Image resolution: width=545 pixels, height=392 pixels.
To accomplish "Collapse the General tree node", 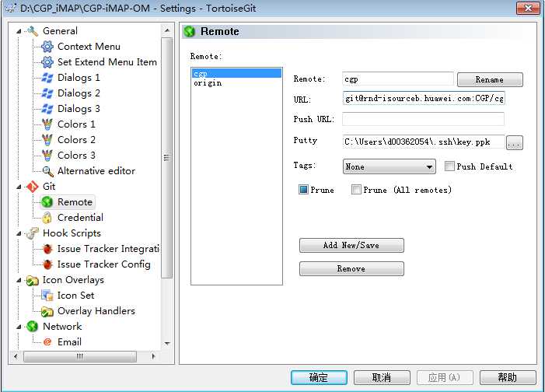I will click(x=19, y=31).
